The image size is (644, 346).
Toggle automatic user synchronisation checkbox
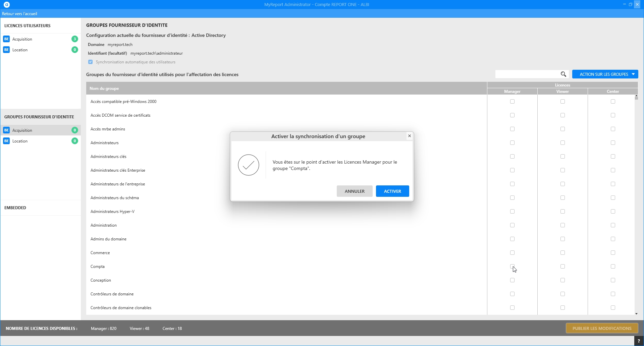click(90, 62)
